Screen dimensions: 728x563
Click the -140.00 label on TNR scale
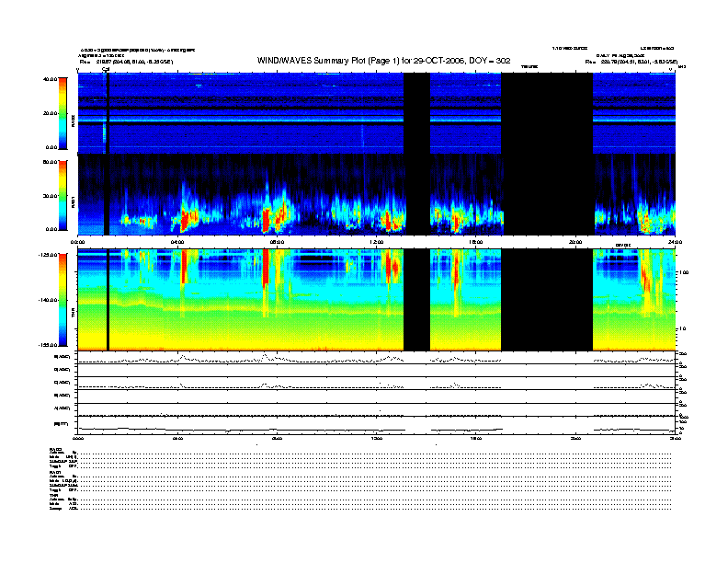pyautogui.click(x=48, y=300)
